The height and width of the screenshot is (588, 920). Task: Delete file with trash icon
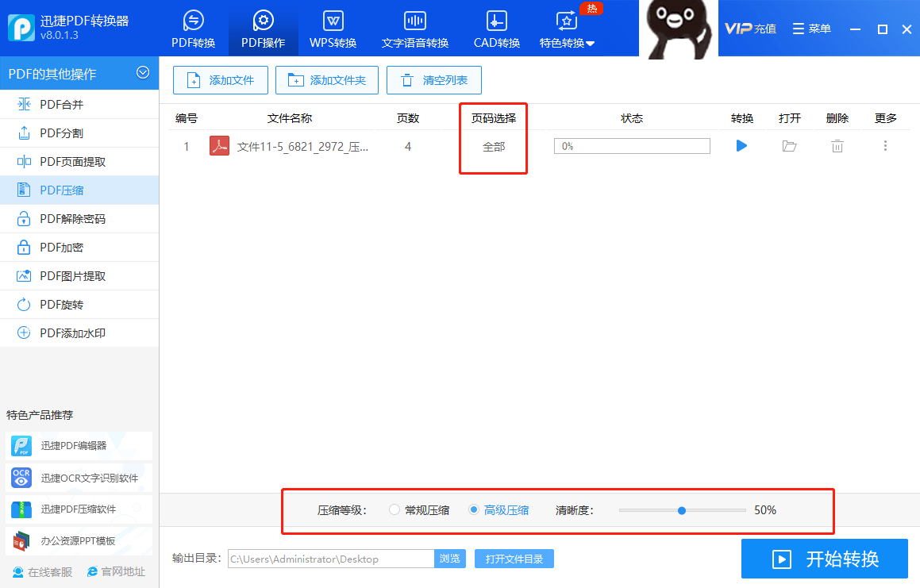click(x=837, y=146)
